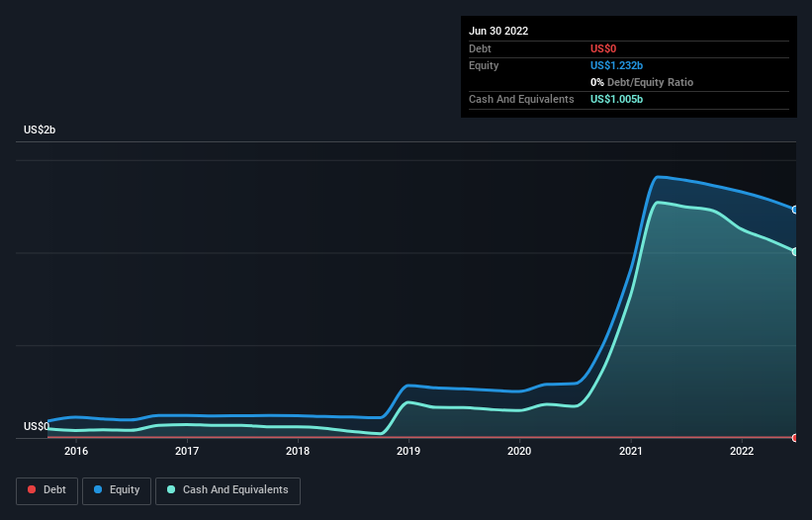Image resolution: width=812 pixels, height=520 pixels.
Task: Click the Cash And Equivalents tooltip label
Action: (521, 99)
